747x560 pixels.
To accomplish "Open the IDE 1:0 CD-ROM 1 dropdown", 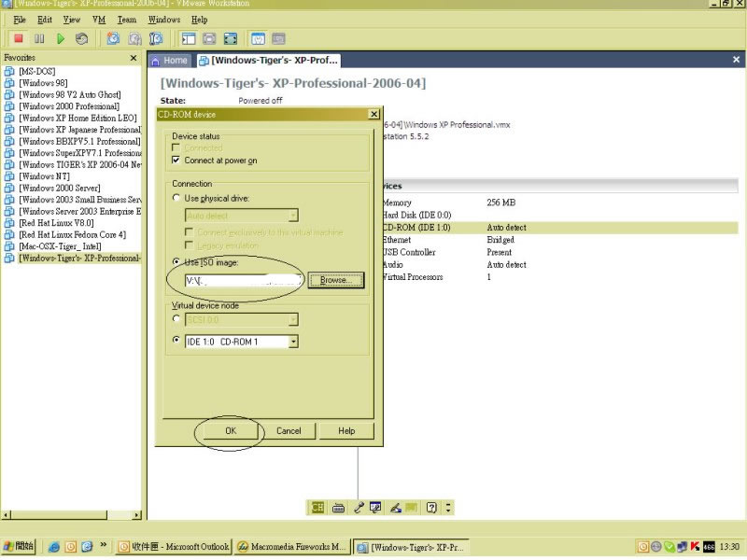I will click(293, 342).
